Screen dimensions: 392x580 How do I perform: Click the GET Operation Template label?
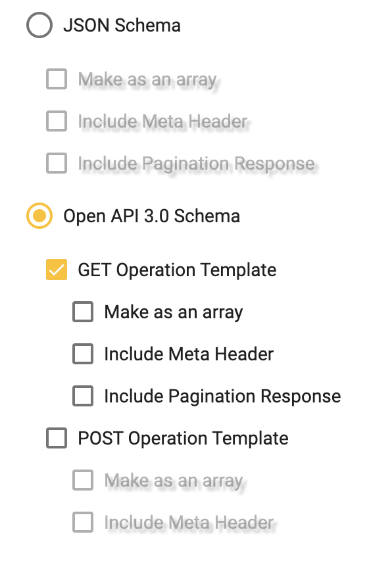tap(178, 270)
